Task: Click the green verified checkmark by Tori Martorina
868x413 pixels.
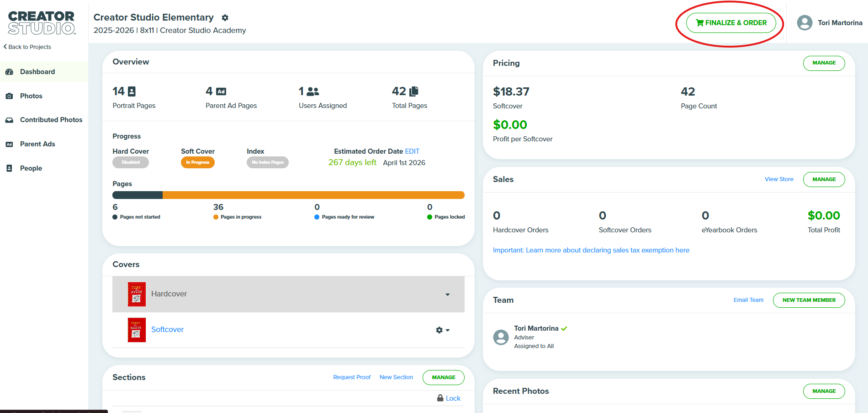Action: tap(564, 328)
